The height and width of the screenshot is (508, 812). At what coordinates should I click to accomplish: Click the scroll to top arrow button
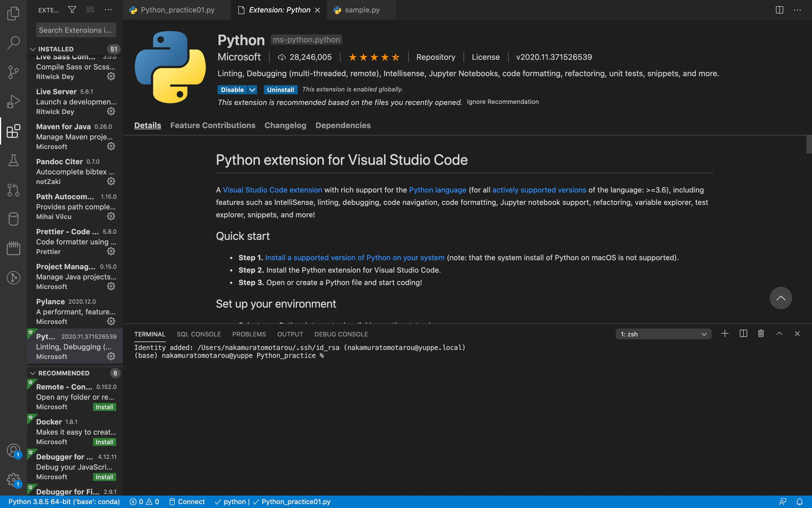pos(781,298)
